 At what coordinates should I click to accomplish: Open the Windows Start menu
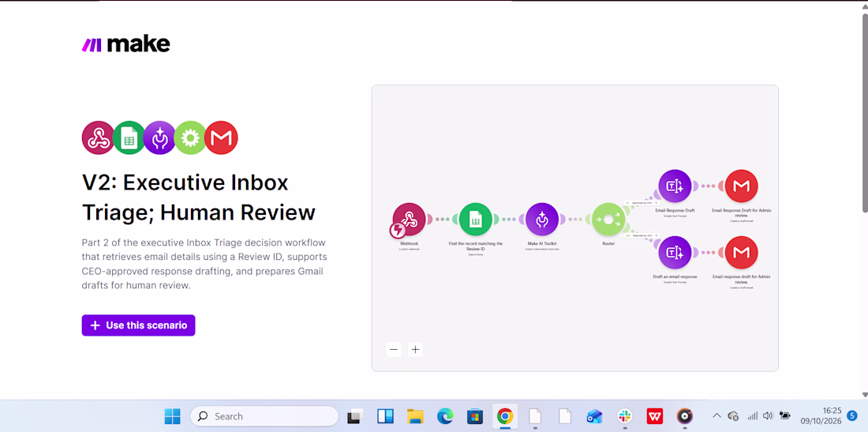click(172, 416)
